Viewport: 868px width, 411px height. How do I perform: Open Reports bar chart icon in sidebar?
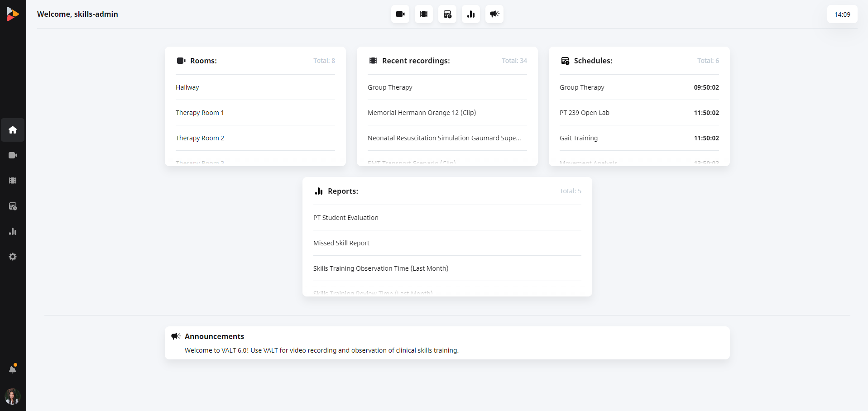pos(13,231)
